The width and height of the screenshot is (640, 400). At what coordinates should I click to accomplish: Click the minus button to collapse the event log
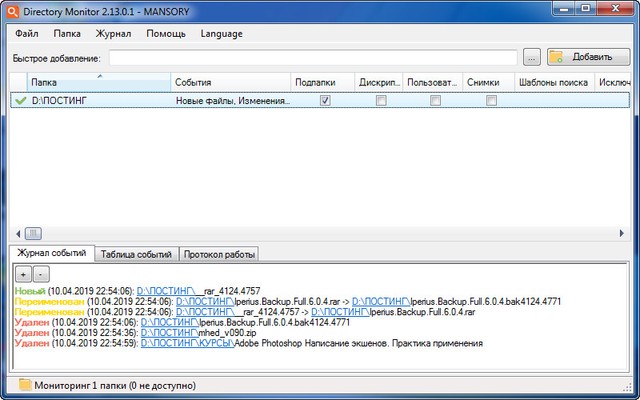point(40,273)
